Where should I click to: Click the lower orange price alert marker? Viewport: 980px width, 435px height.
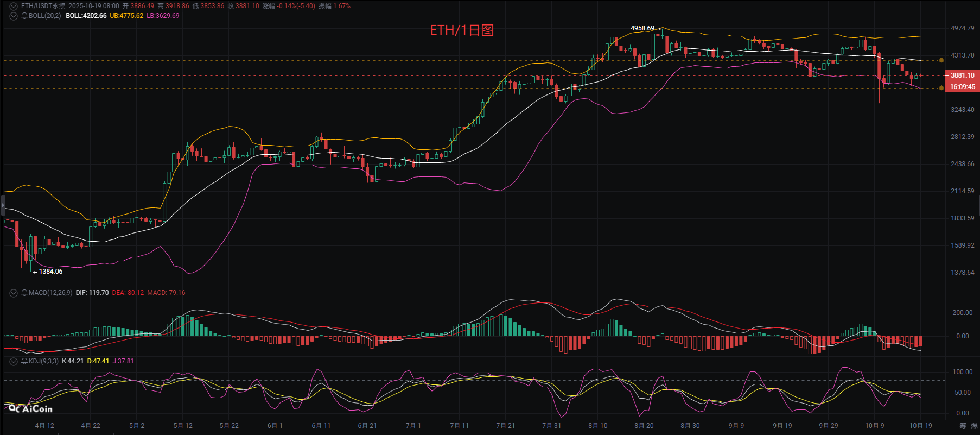point(941,88)
